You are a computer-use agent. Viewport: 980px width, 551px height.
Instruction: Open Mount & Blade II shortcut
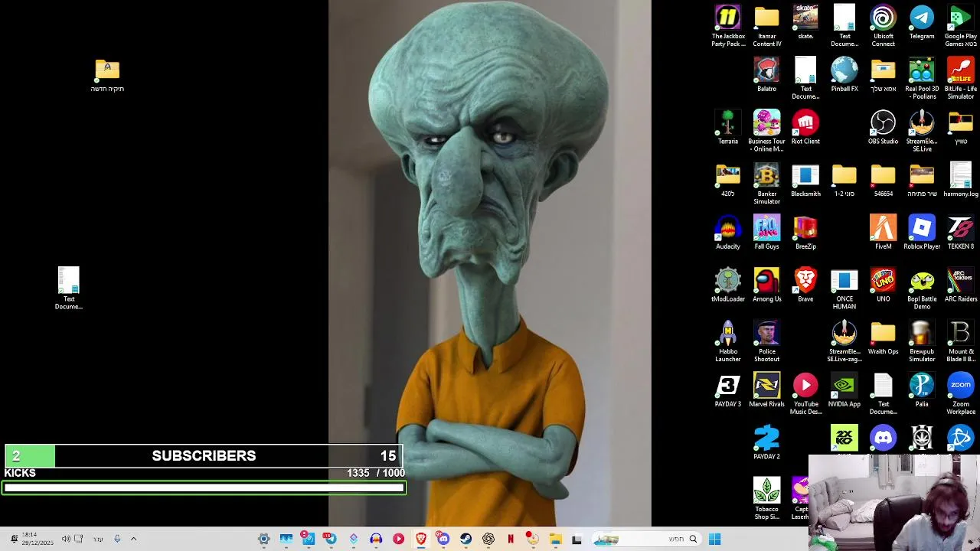click(x=960, y=342)
